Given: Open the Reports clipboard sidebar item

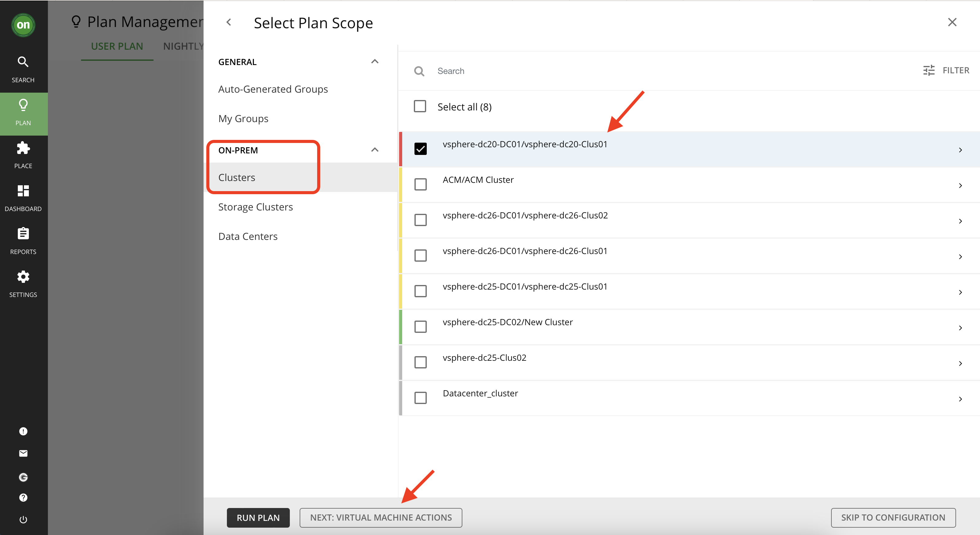Looking at the screenshot, I should click(x=23, y=241).
